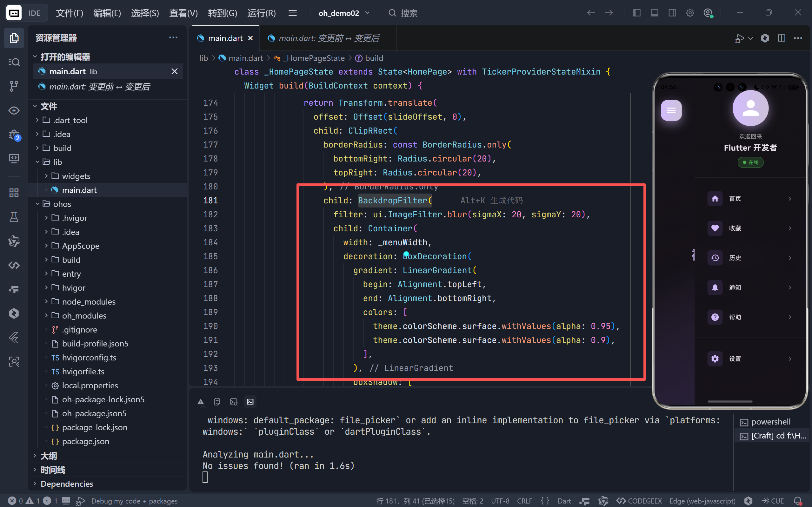Click the settings gear in title bar
The height and width of the screenshot is (507, 812).
coord(690,13)
